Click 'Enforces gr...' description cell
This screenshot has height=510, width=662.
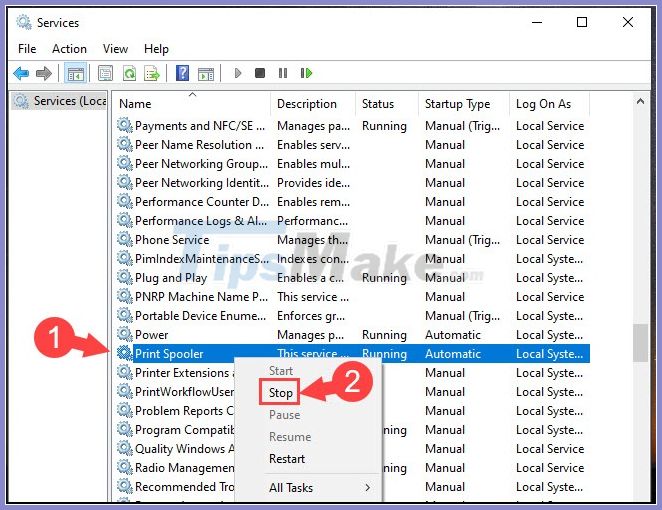click(x=311, y=316)
